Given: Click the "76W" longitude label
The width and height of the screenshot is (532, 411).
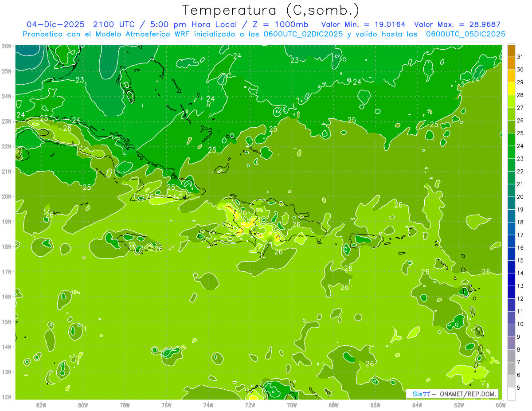Looking at the screenshot, I should [167, 405].
